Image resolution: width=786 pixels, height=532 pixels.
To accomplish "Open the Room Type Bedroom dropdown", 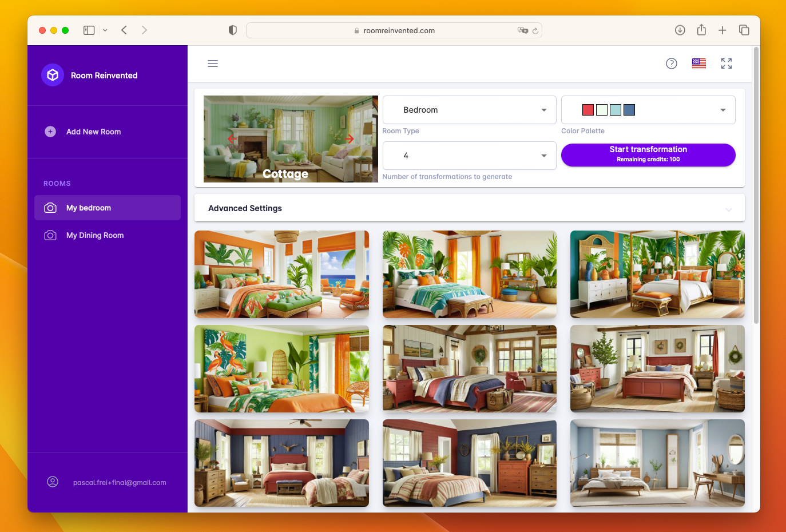I will (469, 110).
